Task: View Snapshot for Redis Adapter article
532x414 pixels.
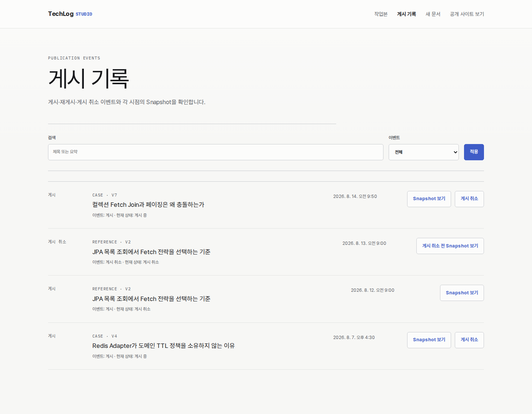Action: 429,340
